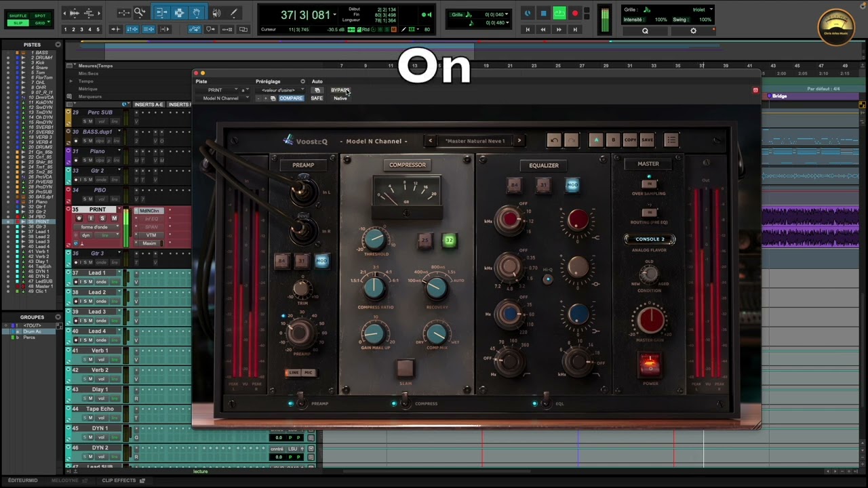Click the green Play loop button
868x488 pixels.
[x=559, y=14]
